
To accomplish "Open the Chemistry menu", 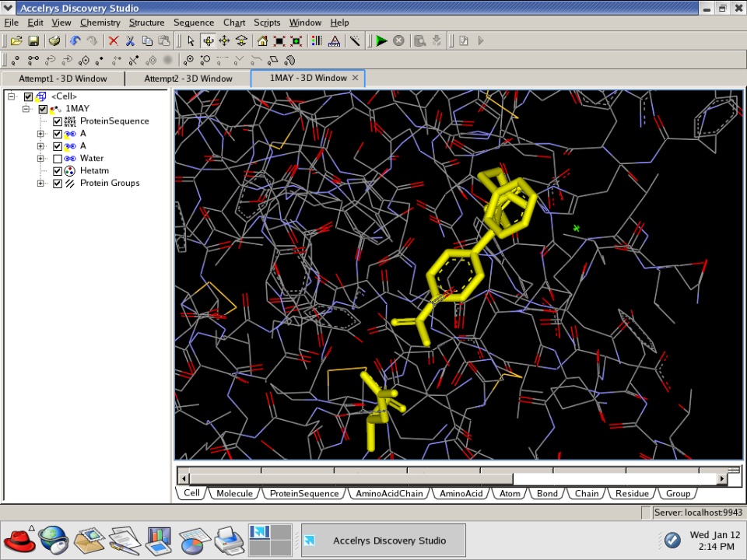I will point(100,23).
